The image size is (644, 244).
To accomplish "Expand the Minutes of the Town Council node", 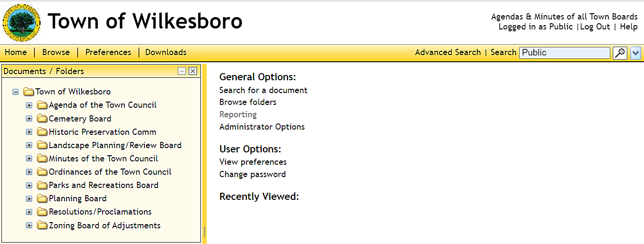I will 29,159.
